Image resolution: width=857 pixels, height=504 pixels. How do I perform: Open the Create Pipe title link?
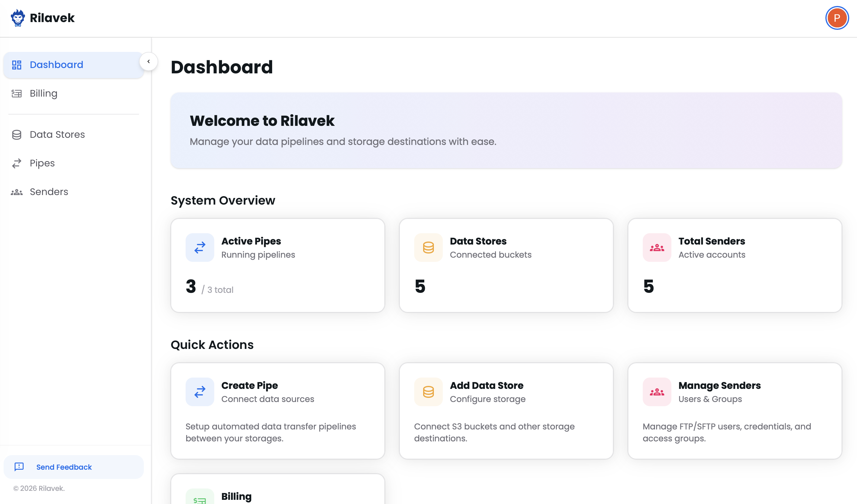(x=249, y=385)
